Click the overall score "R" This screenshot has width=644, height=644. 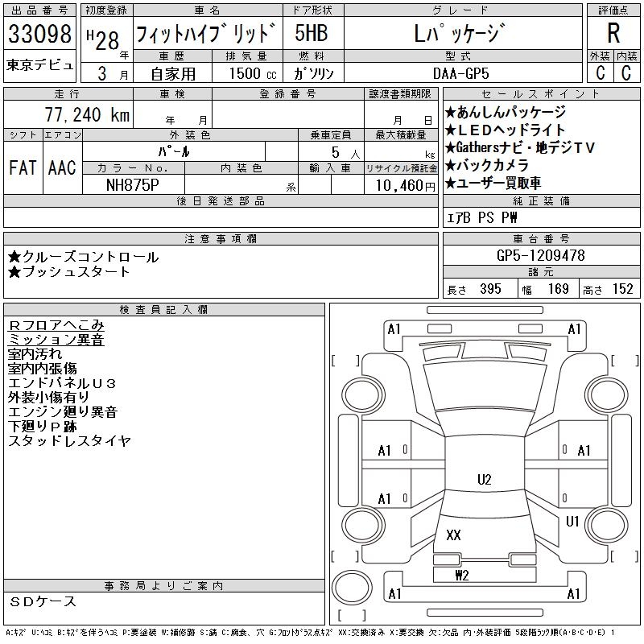pos(613,33)
